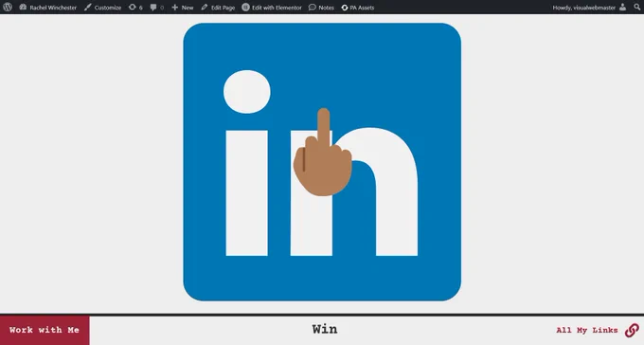Select New in the admin bar
644x345 pixels.
coord(183,8)
